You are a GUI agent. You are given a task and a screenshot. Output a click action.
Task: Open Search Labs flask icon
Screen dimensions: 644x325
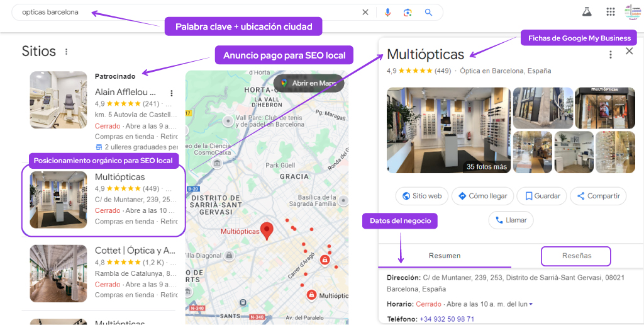coord(587,11)
